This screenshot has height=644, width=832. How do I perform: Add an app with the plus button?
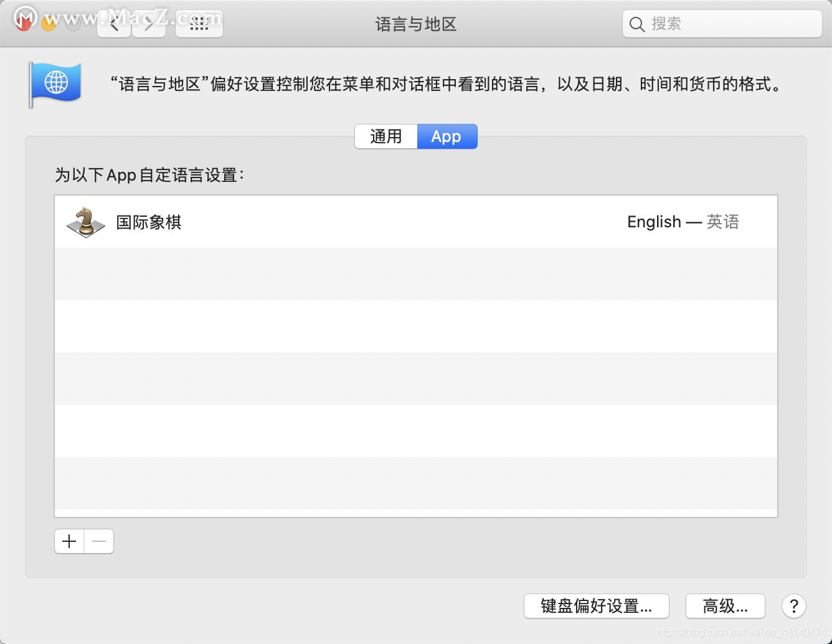(x=69, y=541)
